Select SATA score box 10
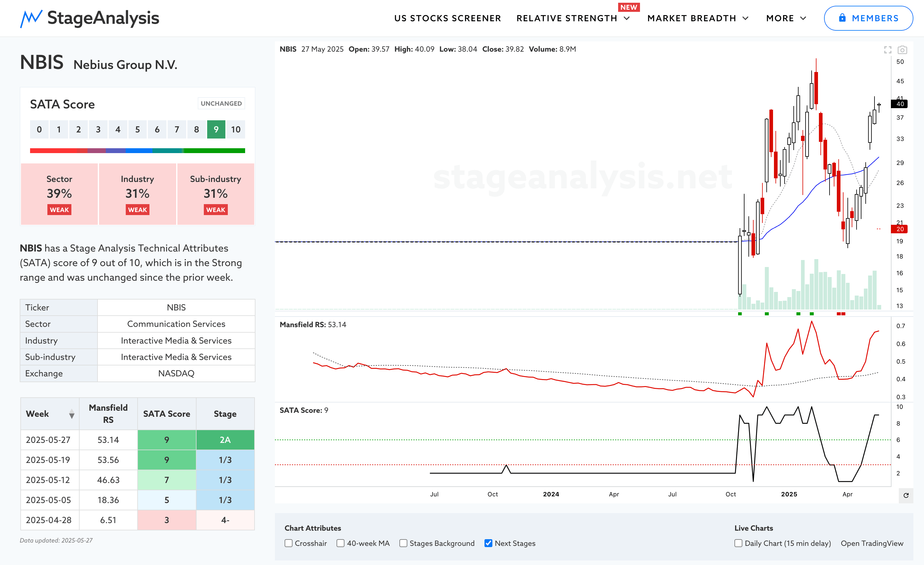The image size is (924, 565). click(x=235, y=129)
